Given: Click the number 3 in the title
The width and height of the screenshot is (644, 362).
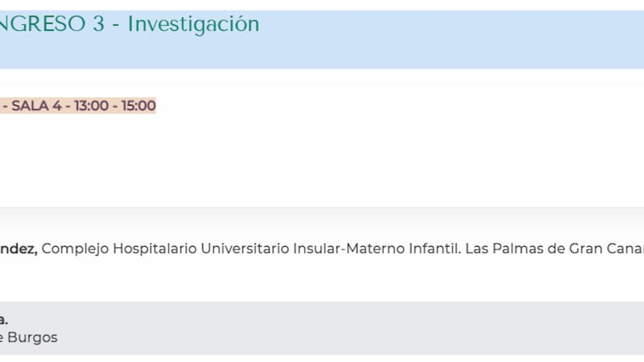Looking at the screenshot, I should [99, 24].
